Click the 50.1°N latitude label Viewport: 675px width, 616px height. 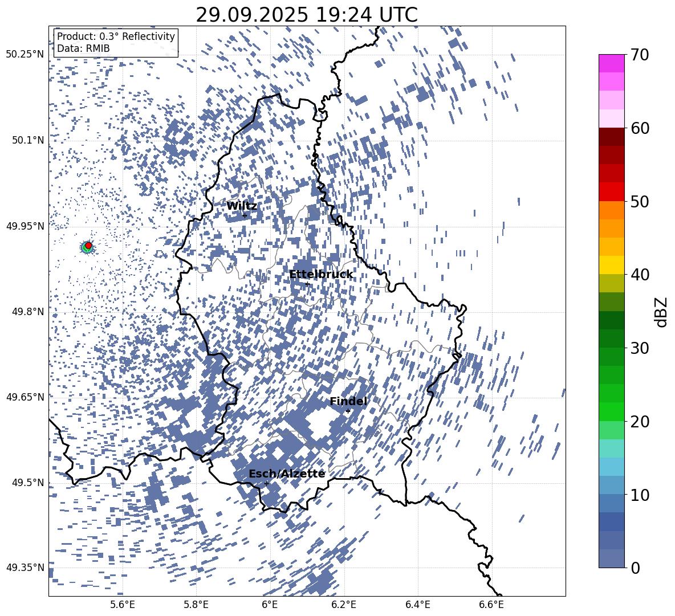[27, 140]
